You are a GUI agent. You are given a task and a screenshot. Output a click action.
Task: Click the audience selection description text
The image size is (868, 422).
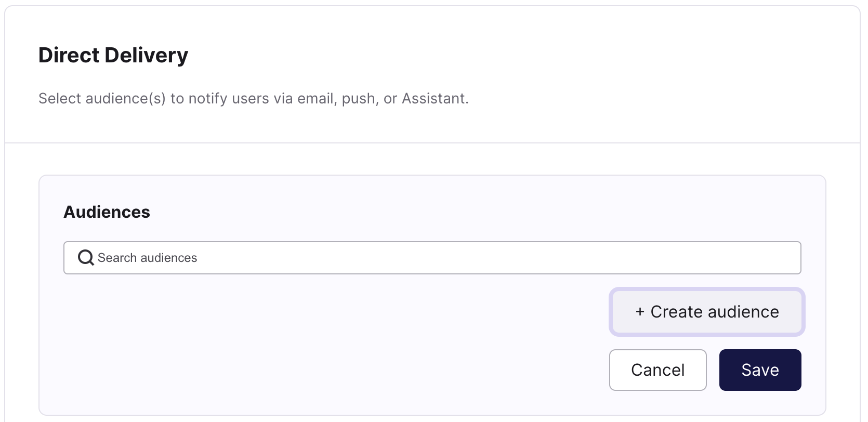pyautogui.click(x=253, y=98)
